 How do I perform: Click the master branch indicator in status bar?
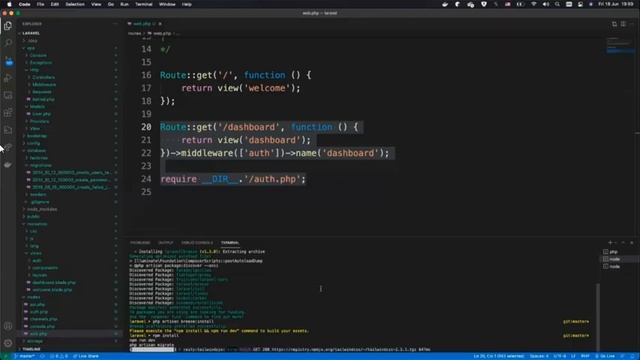(24, 356)
